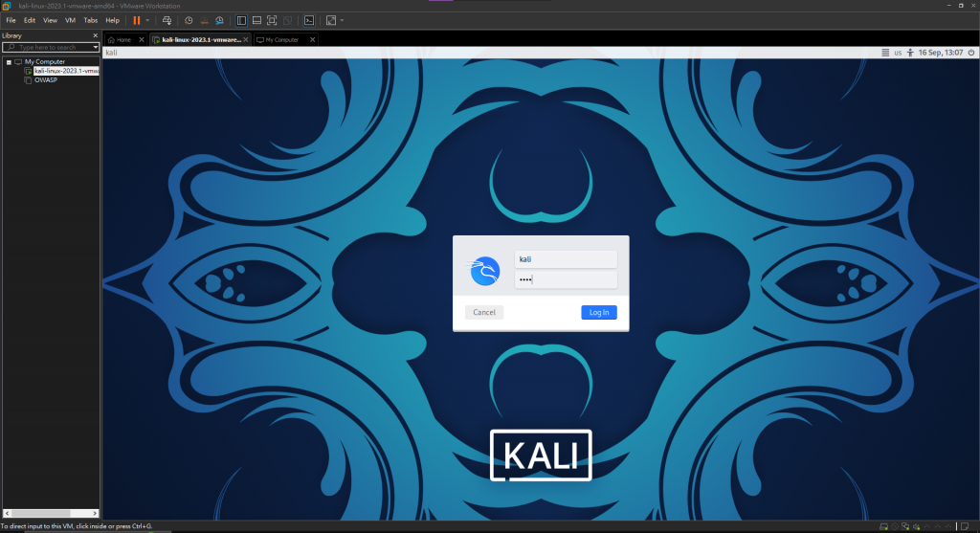Click the library horizontal scrollbar thumb
This screenshot has width=980, height=533.
pyautogui.click(x=41, y=514)
